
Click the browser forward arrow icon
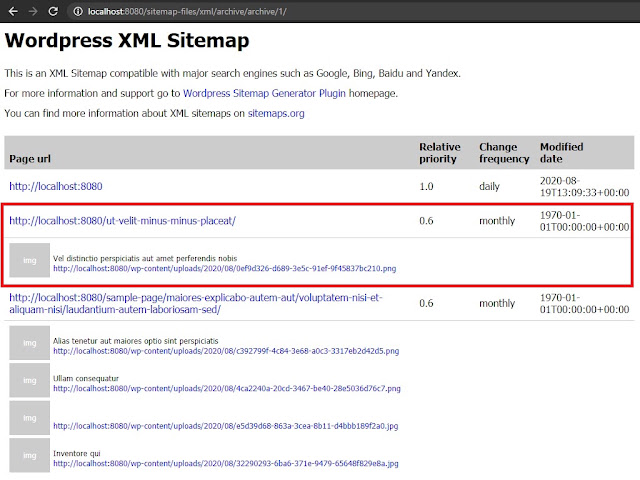(x=33, y=11)
